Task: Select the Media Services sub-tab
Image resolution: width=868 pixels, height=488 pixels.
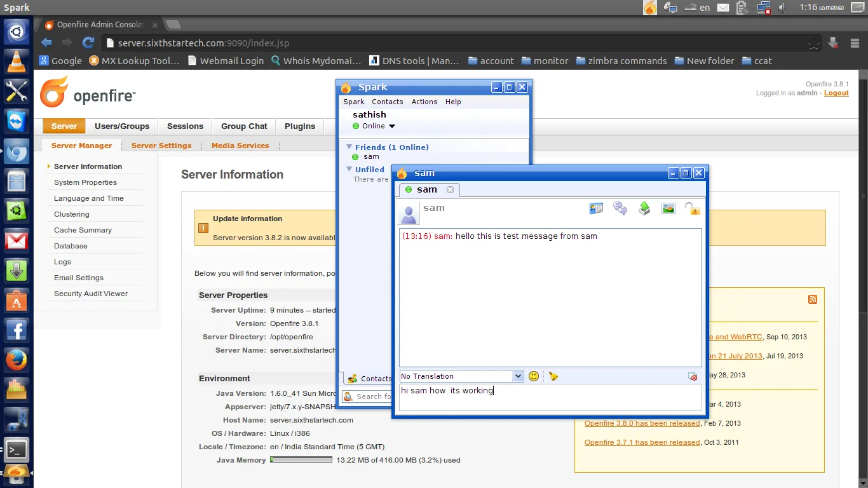Action: pos(240,146)
